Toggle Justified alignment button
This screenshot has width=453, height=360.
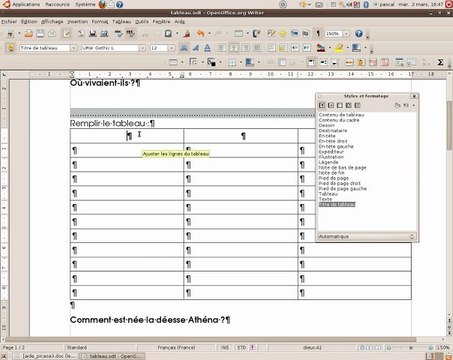pos(257,48)
